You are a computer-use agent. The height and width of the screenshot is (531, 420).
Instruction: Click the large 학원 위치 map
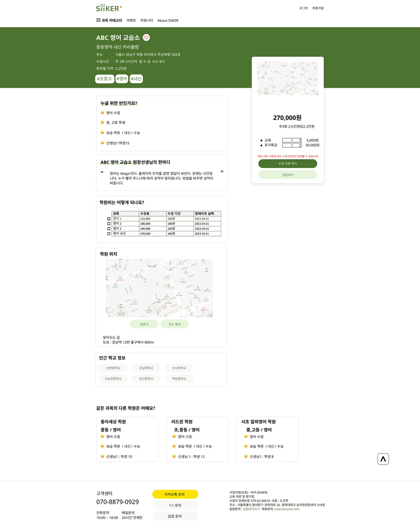[159, 288]
